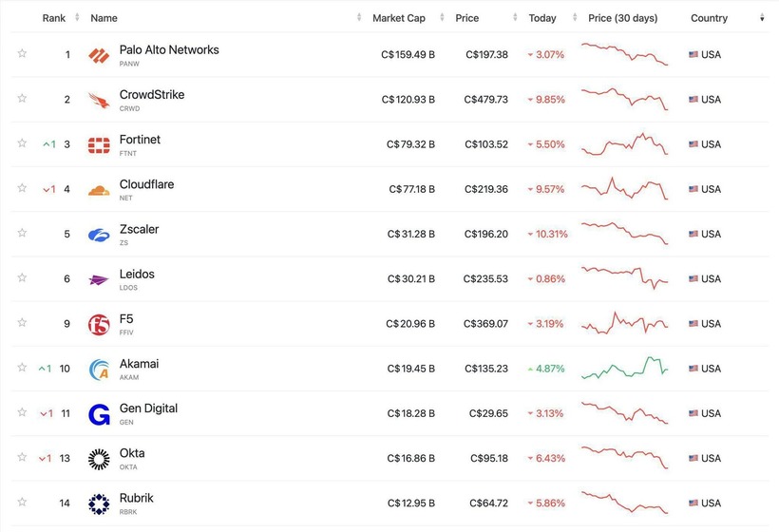
Task: Sort by Today column header
Action: (542, 18)
